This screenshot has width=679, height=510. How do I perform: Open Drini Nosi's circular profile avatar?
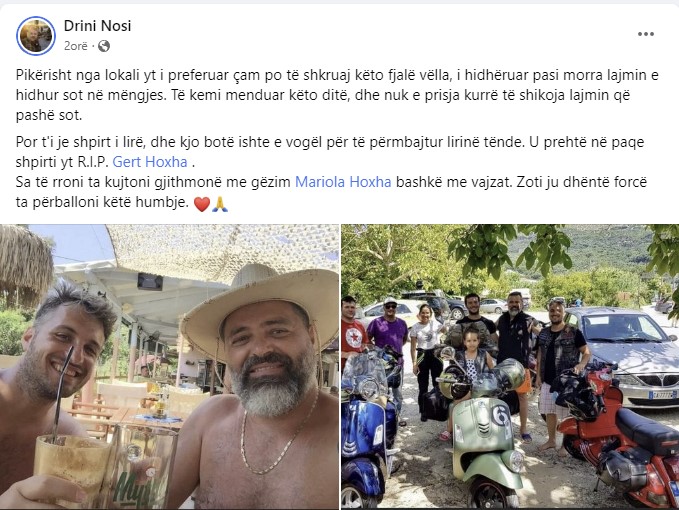pos(36,36)
